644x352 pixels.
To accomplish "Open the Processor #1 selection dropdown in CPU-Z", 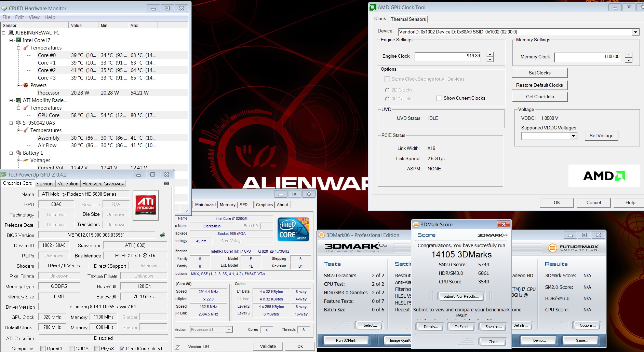I will [x=229, y=329].
